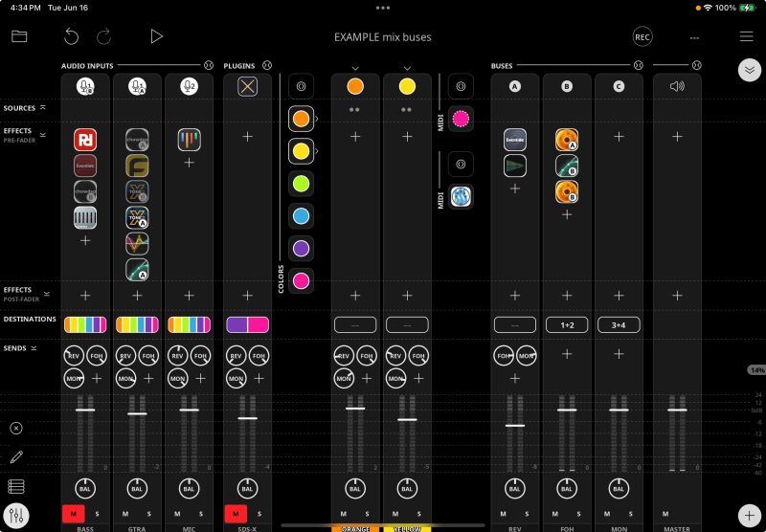Mute the REV bus
The height and width of the screenshot is (532, 766).
point(504,514)
